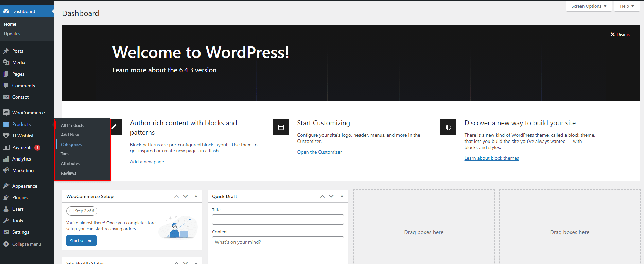644x264 pixels.
Task: Click the layout icon beside Start Customizing
Action: click(281, 127)
